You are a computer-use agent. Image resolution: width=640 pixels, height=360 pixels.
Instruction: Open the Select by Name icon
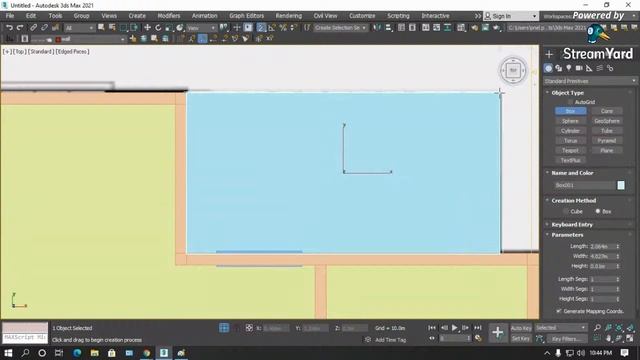112,28
